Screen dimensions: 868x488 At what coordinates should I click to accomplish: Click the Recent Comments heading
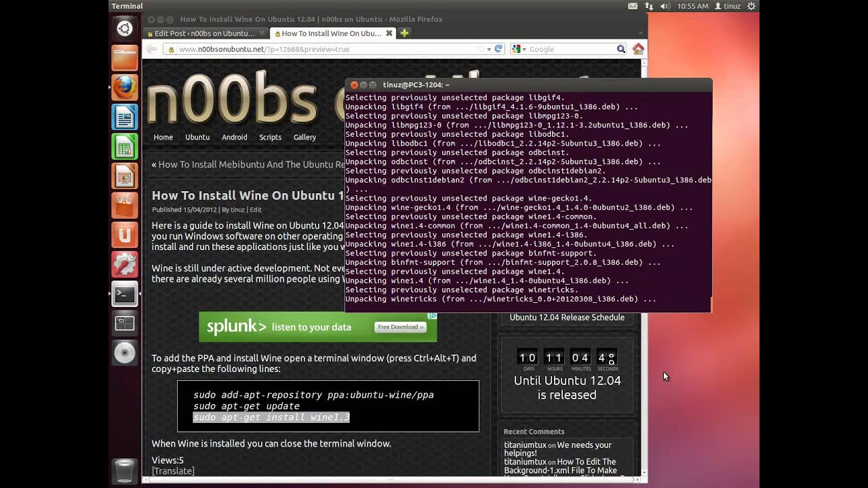[534, 432]
